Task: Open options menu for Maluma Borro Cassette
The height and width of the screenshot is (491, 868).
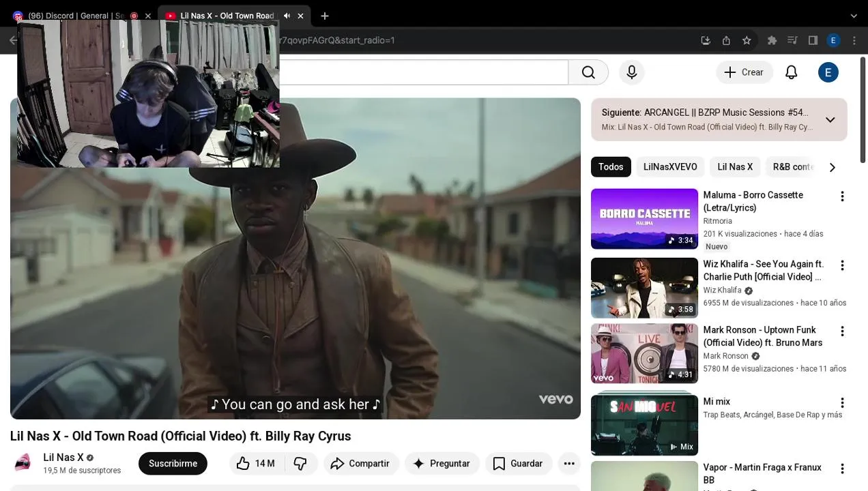Action: (842, 196)
